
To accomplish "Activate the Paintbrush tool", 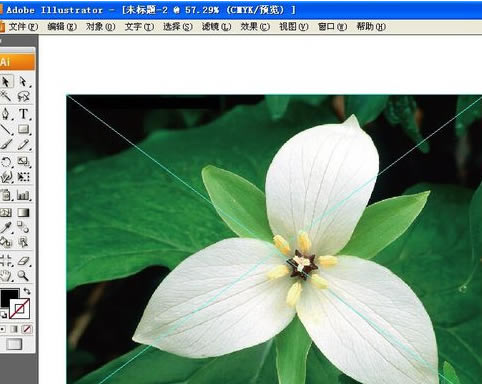I will coord(6,144).
